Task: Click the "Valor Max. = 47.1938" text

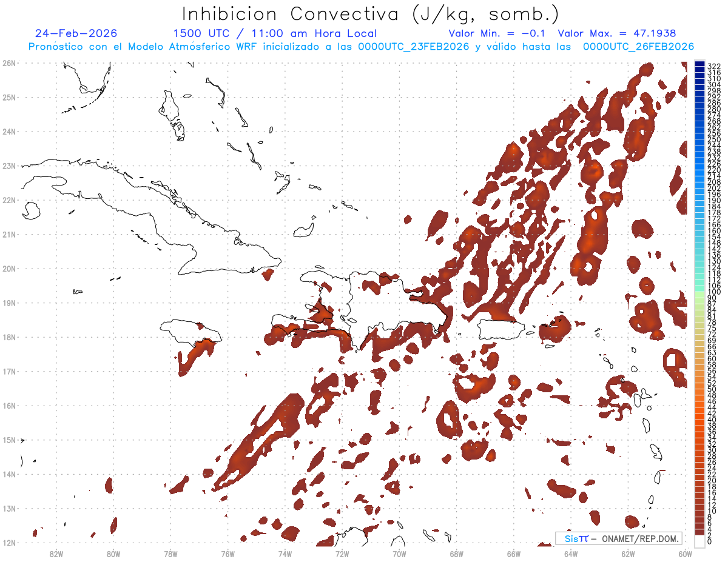Action: point(617,33)
